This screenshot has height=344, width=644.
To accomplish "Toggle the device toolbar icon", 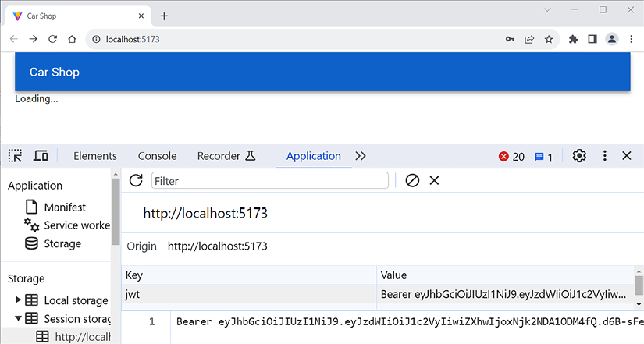I will pyautogui.click(x=41, y=156).
